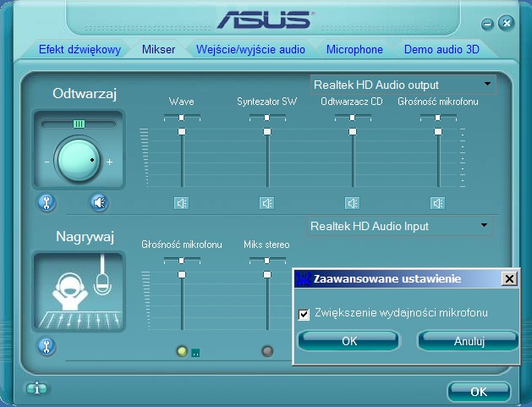
Task: Mute playback Głośność mikrofonu channel
Action: click(x=437, y=203)
